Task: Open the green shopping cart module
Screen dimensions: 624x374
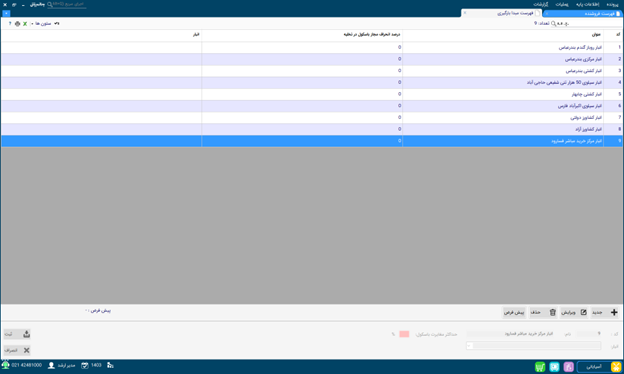Action: click(540, 366)
